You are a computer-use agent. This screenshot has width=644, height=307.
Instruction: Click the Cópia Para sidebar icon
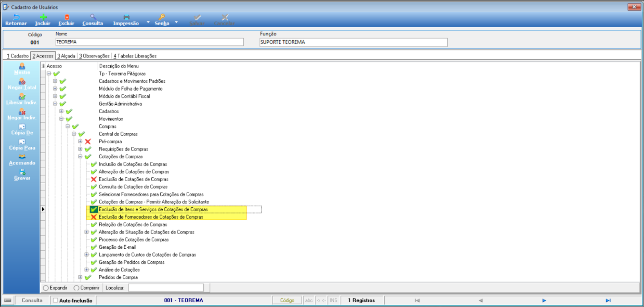[x=22, y=141]
